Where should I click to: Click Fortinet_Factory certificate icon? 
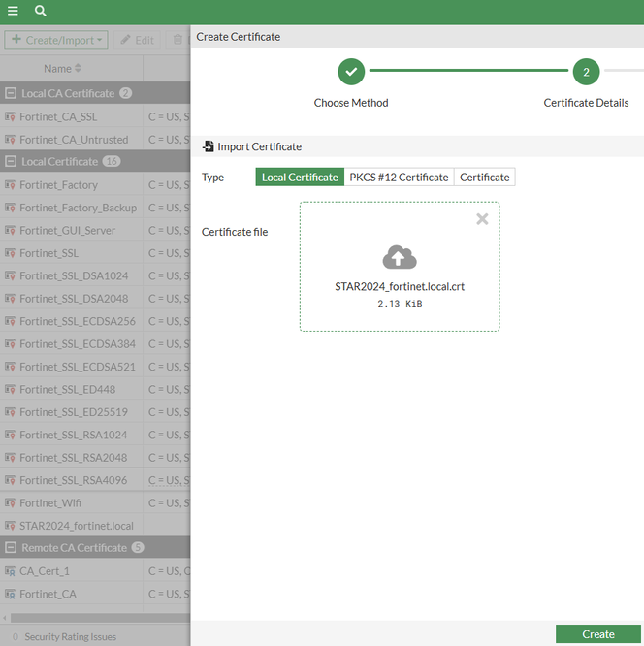(10, 185)
